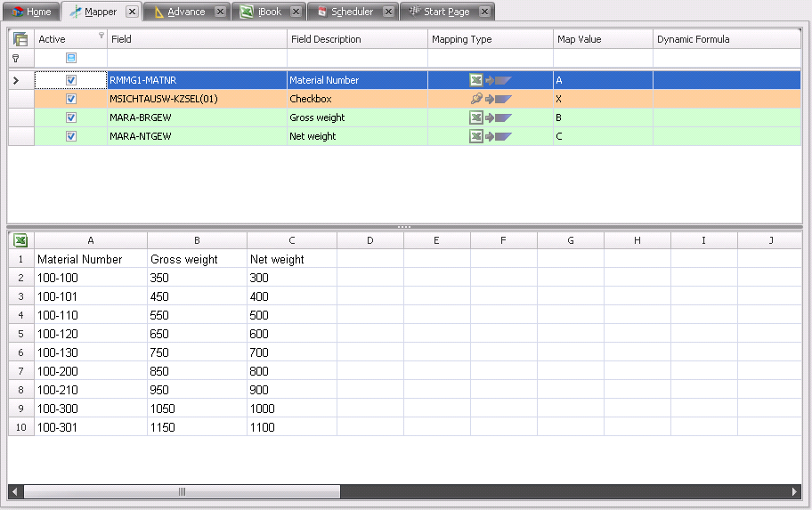
Task: Click the Excel icon at spreadsheet corner
Action: coord(20,240)
